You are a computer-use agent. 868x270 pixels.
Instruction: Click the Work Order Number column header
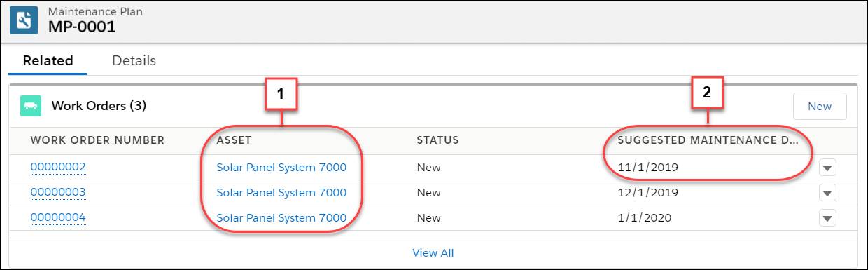(97, 140)
